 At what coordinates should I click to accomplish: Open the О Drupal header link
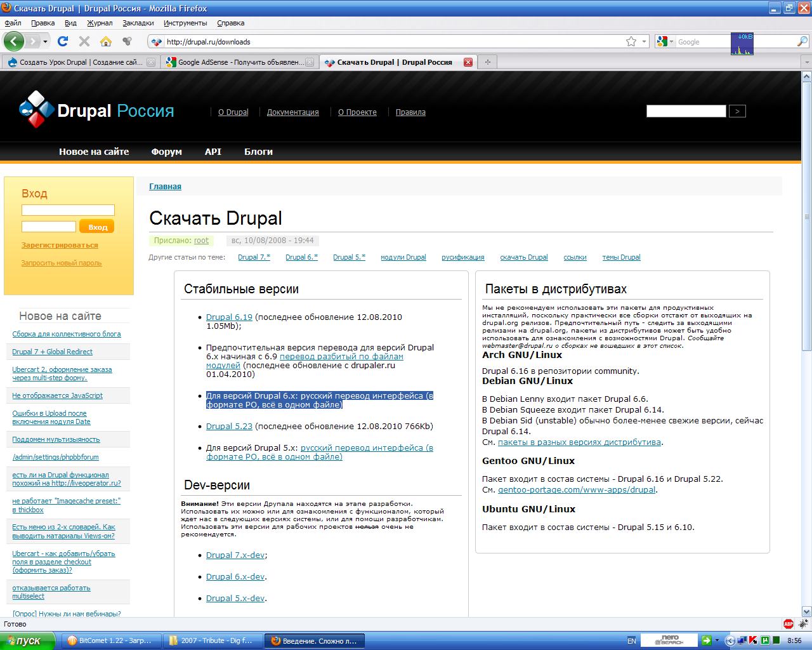[233, 112]
